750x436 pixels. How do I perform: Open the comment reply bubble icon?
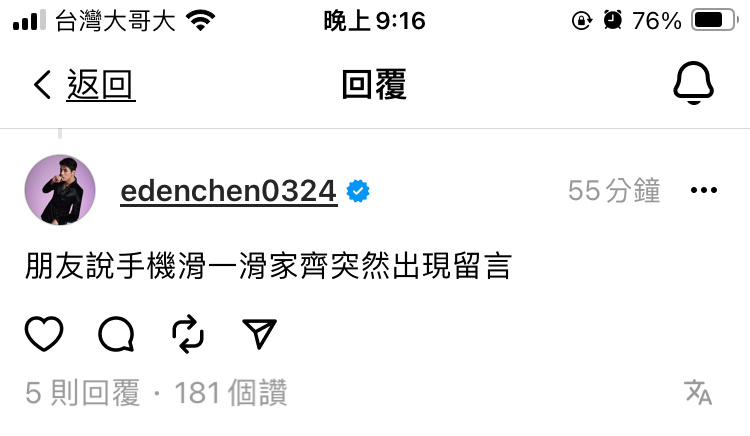tap(116, 334)
